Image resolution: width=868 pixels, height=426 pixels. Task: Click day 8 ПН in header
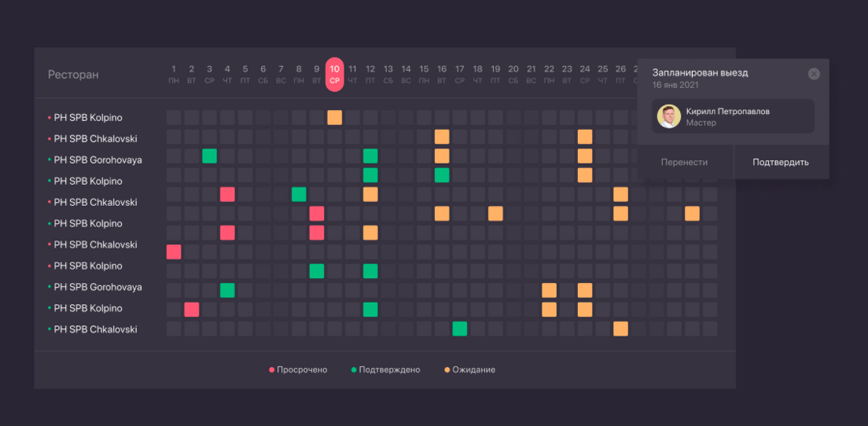coord(299,75)
